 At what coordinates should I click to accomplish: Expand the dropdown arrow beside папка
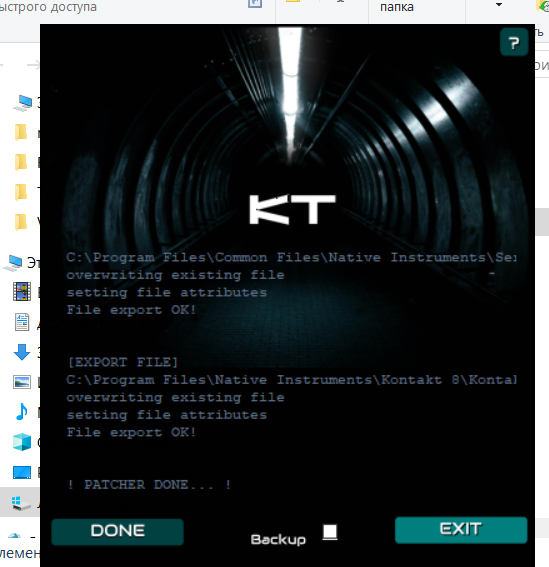tap(499, 5)
